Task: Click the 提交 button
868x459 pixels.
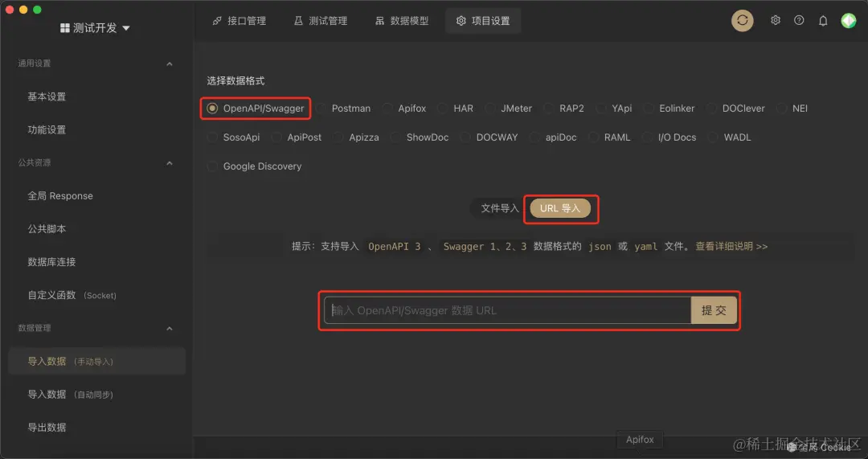Action: [714, 310]
